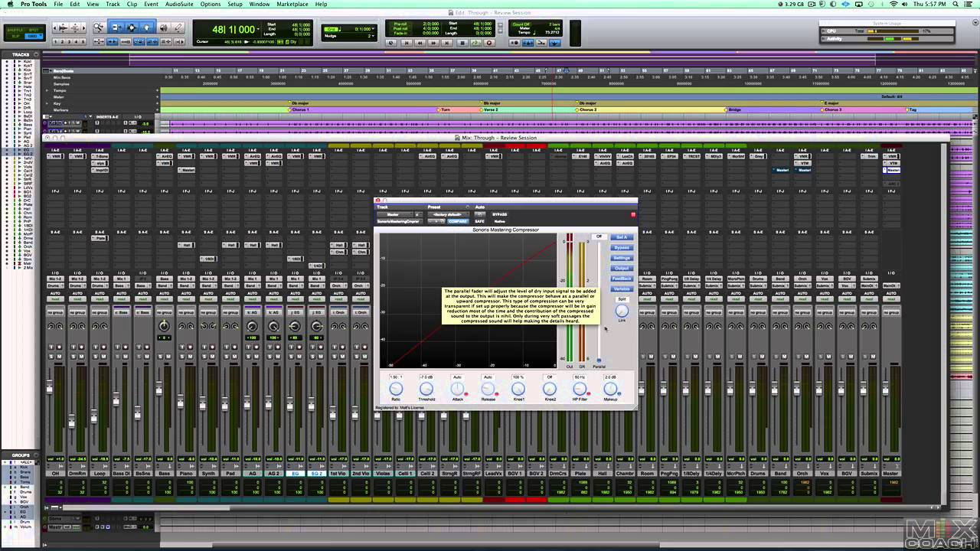Click the HP Filter knob in compressor
The height and width of the screenshot is (551, 980).
tap(580, 389)
